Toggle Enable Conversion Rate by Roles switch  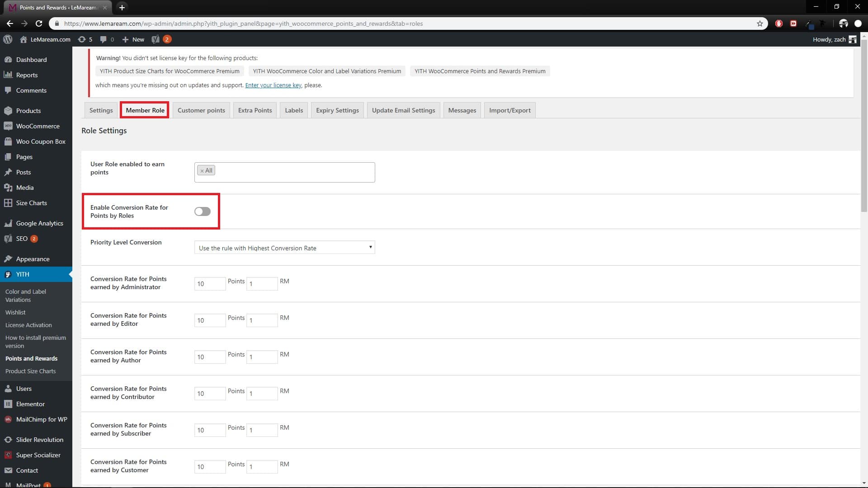(x=203, y=211)
